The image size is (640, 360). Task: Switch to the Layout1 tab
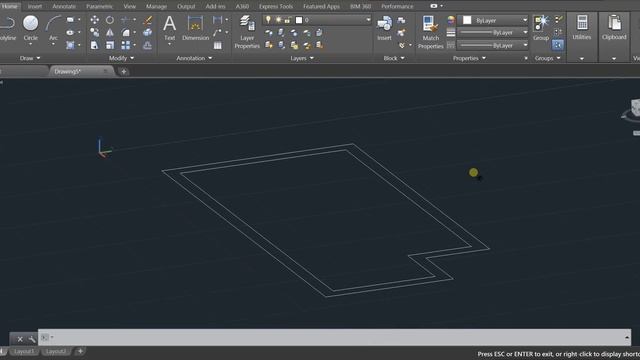(x=24, y=351)
